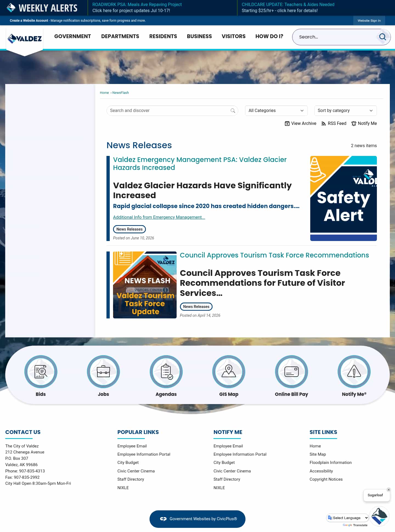Click the Contact Us heading
This screenshot has width=395, height=532.
click(x=23, y=432)
